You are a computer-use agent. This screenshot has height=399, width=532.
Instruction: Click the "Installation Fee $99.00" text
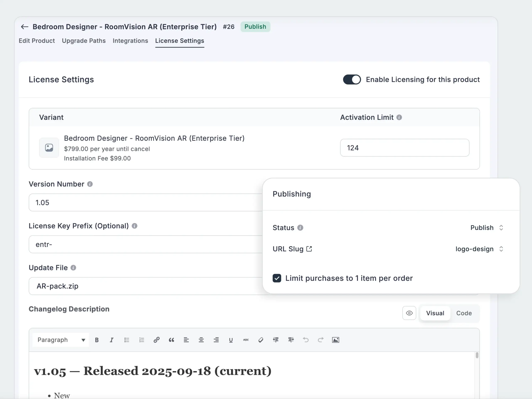(97, 158)
